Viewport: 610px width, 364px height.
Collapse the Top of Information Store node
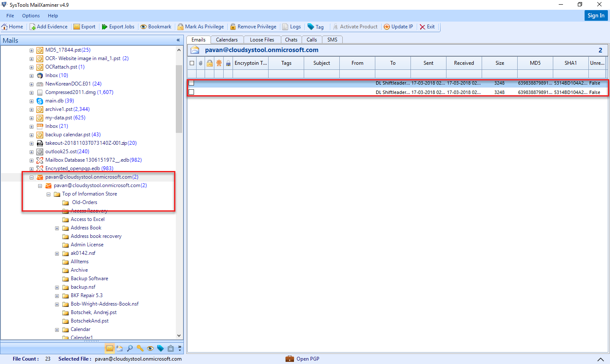click(48, 194)
